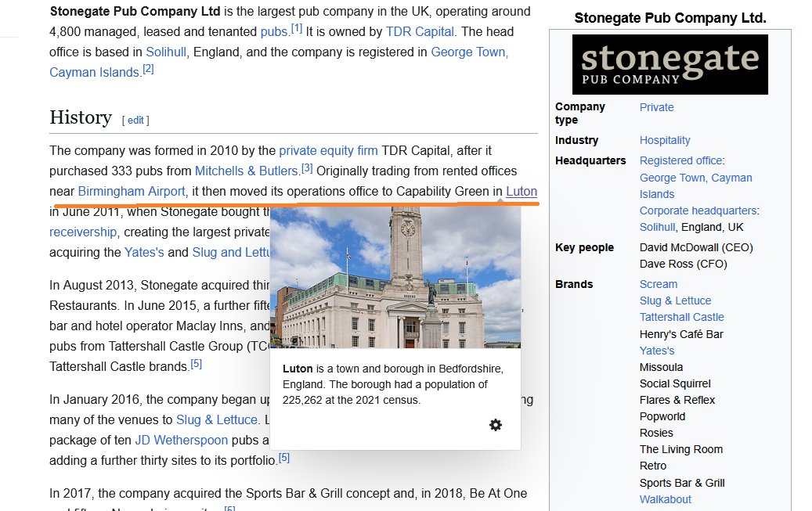
Task: Jump to citation [5] after Tattershall Castle brands
Action: (197, 363)
